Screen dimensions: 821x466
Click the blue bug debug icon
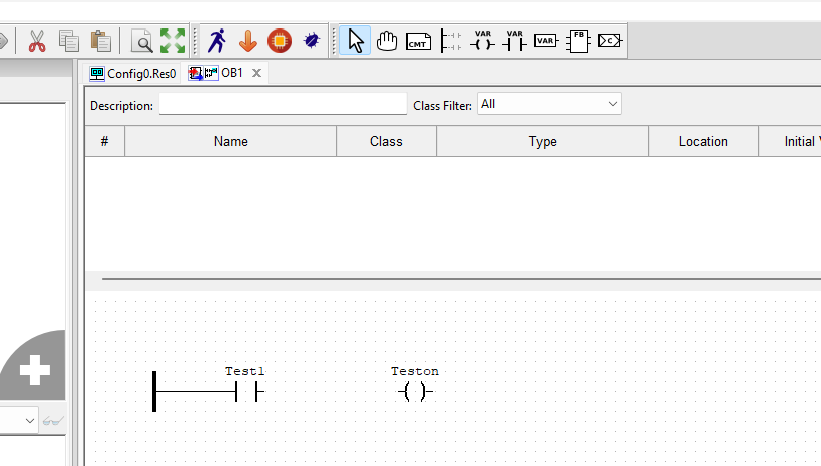click(x=311, y=41)
